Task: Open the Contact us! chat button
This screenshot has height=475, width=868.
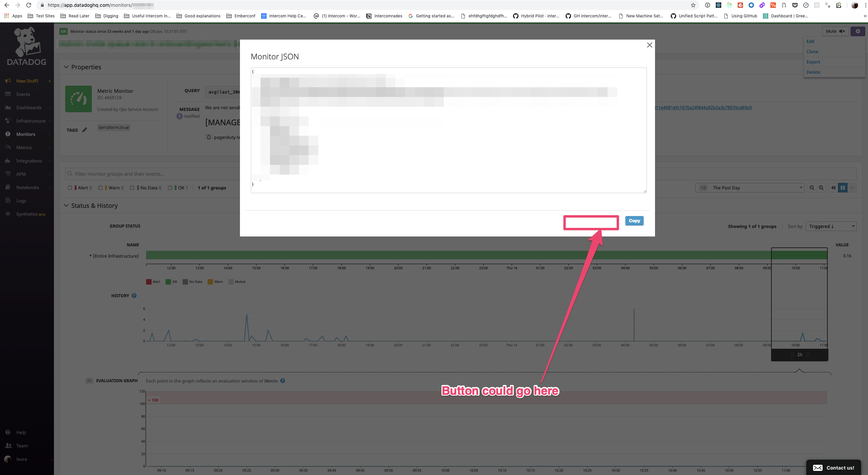Action: tap(834, 467)
